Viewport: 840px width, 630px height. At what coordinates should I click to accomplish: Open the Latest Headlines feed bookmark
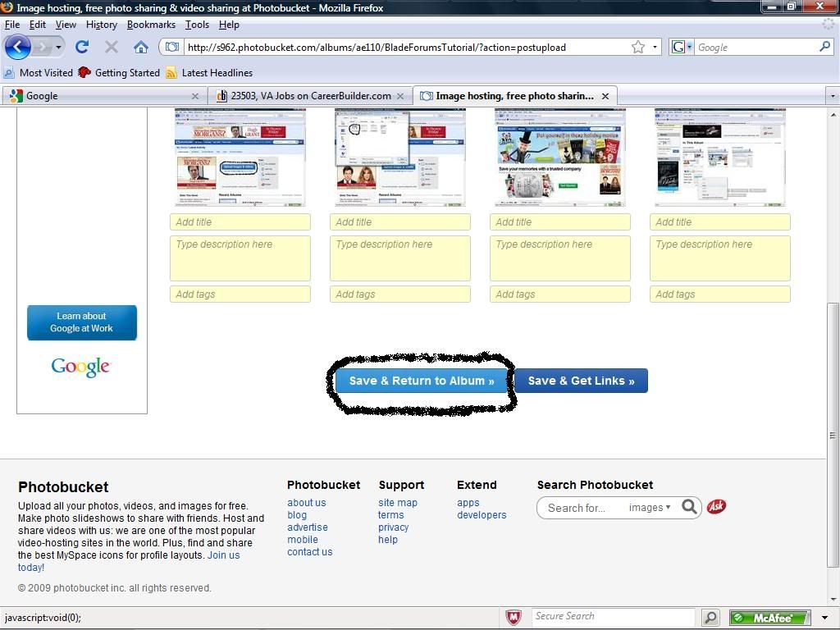209,73
